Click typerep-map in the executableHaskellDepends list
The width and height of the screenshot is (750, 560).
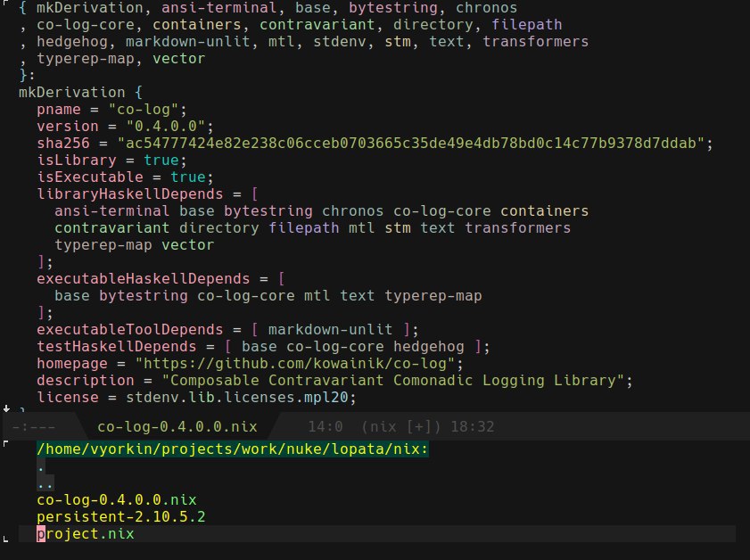pyautogui.click(x=433, y=295)
